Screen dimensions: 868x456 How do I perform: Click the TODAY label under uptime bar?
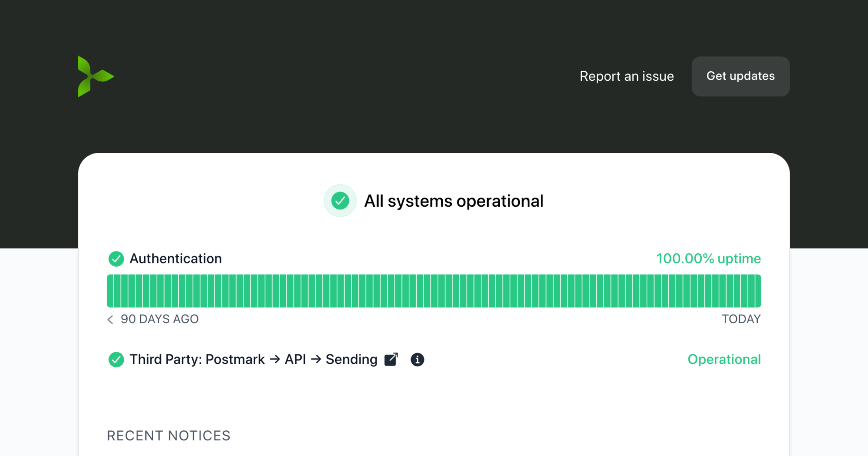pos(741,319)
